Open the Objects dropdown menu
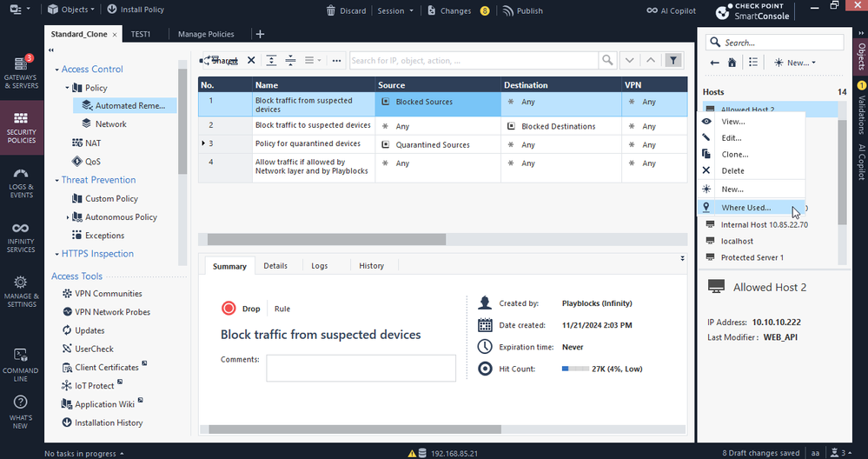The height and width of the screenshot is (459, 868). (71, 10)
